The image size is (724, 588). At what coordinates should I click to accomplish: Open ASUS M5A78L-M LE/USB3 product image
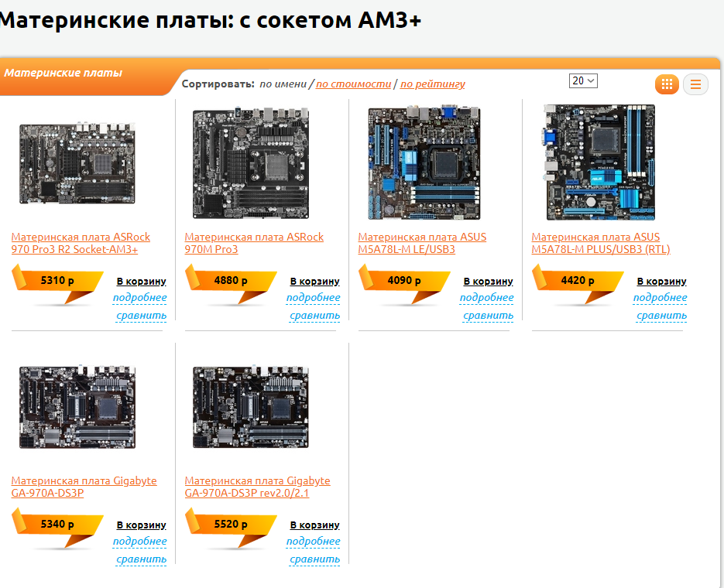424,162
